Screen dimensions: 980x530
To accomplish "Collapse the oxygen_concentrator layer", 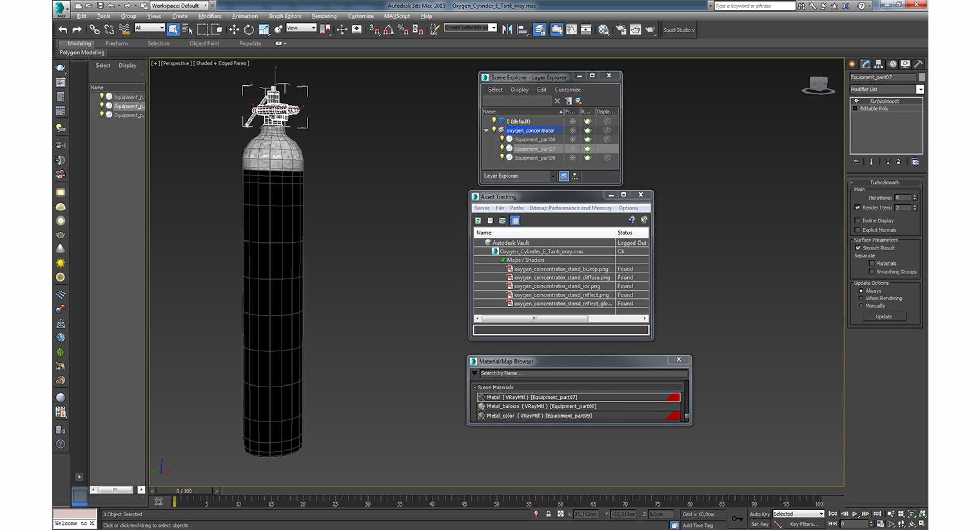I will click(x=486, y=131).
